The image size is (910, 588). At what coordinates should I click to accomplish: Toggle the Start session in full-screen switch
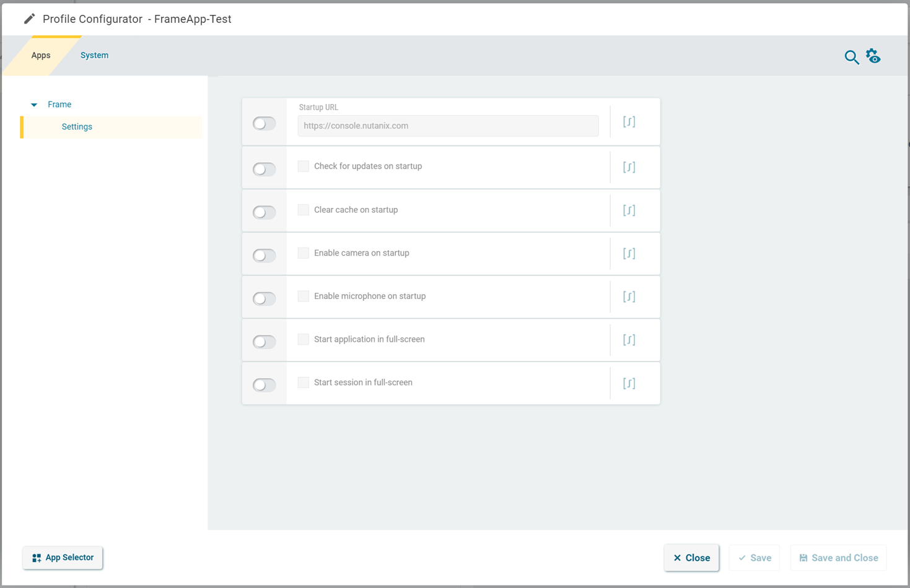(264, 384)
